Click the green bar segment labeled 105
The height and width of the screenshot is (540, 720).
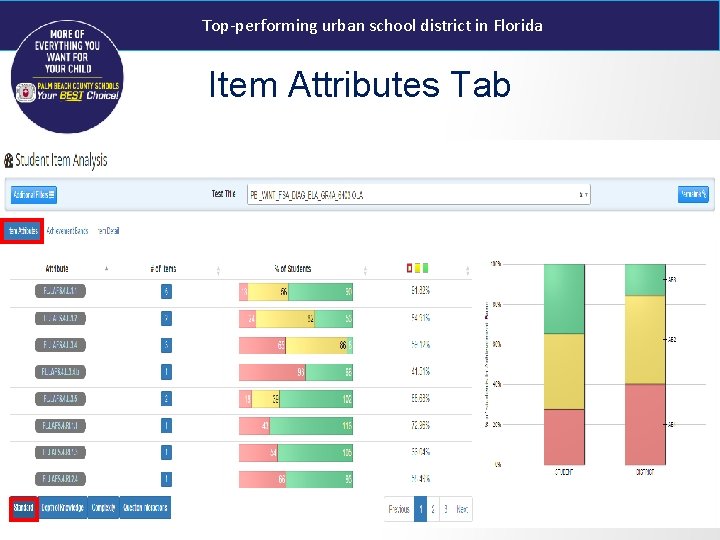pyautogui.click(x=315, y=453)
